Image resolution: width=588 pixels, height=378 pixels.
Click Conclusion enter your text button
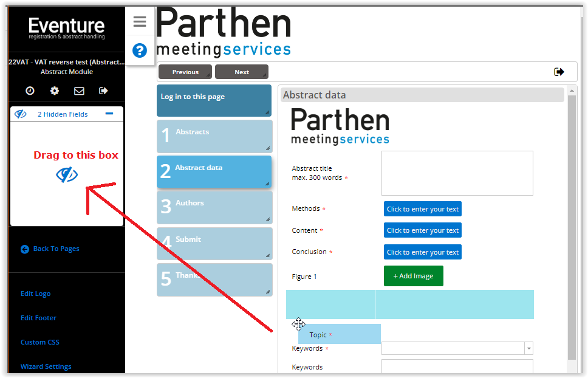(423, 252)
